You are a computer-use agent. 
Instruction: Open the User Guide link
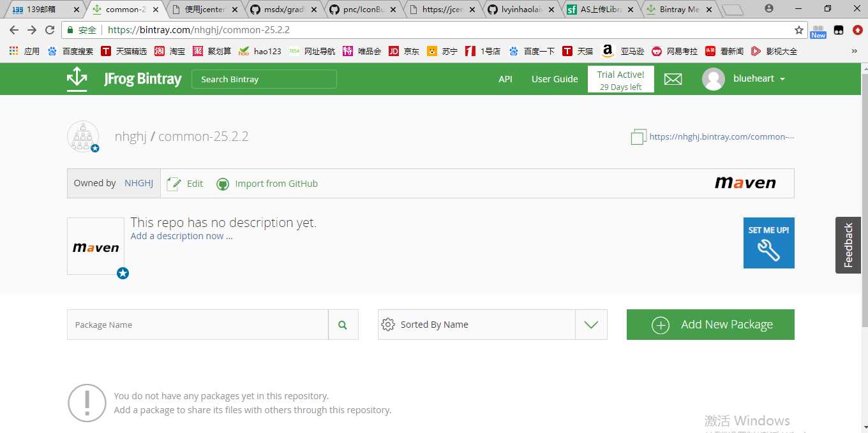(555, 79)
